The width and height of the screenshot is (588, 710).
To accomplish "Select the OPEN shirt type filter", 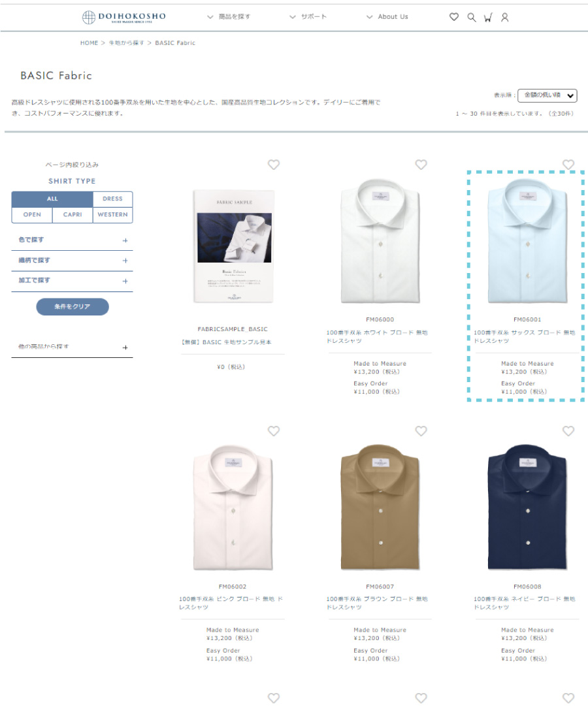I will coord(32,215).
